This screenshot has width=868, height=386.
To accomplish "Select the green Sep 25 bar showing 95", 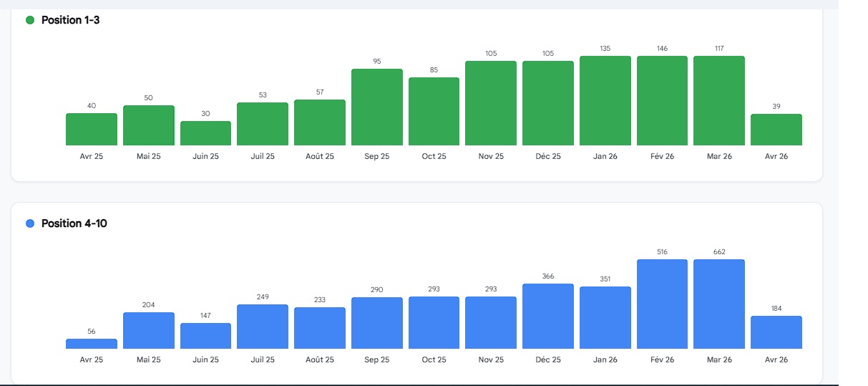I will tap(377, 107).
